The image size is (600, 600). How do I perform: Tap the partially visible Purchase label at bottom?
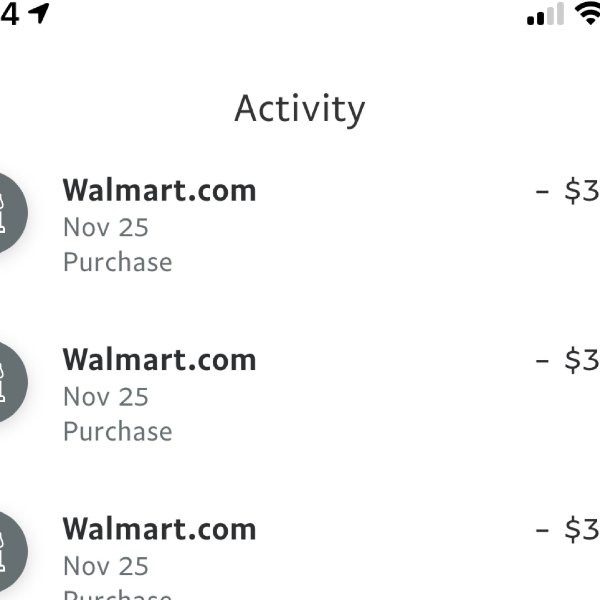[x=118, y=595]
